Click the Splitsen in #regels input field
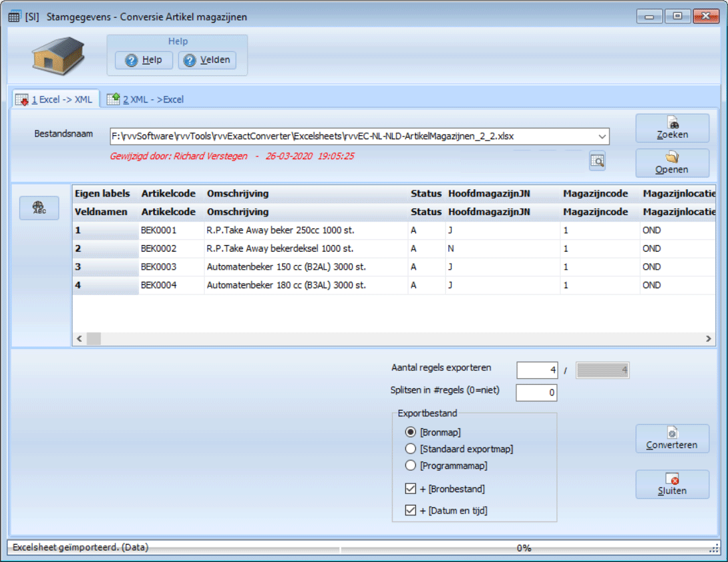 coord(536,393)
